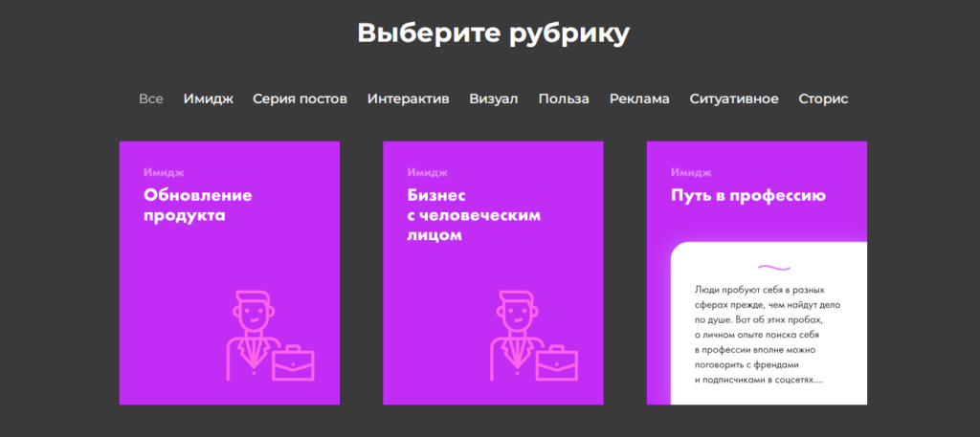
Task: Click the pink squiggle in "Путь в профессию" card
Action: [772, 267]
